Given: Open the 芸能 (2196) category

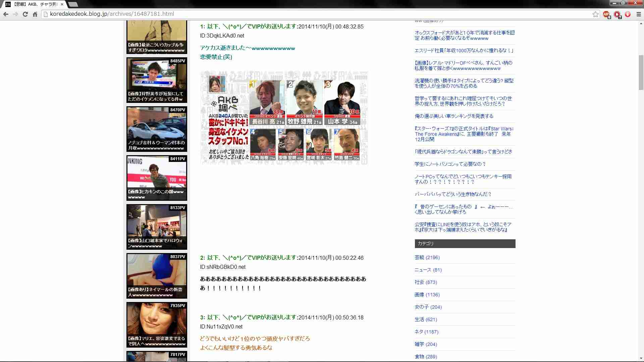Looking at the screenshot, I should 427,257.
